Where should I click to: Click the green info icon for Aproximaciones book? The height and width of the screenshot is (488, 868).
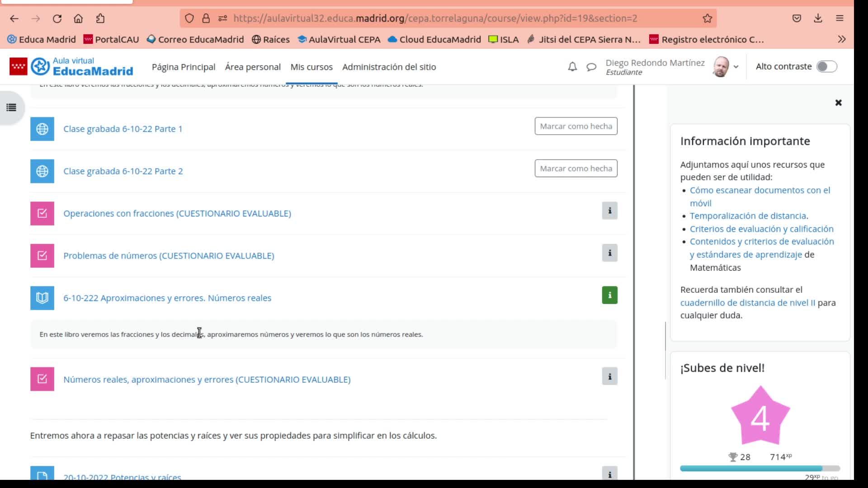(x=609, y=295)
